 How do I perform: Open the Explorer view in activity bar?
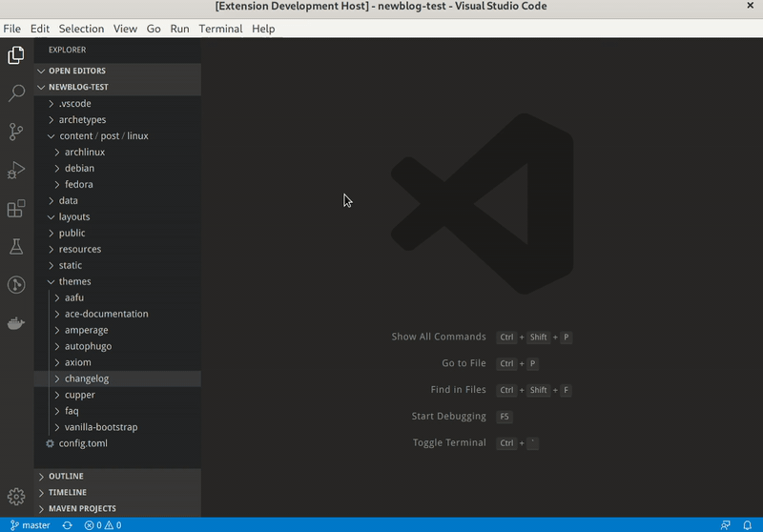pyautogui.click(x=16, y=55)
